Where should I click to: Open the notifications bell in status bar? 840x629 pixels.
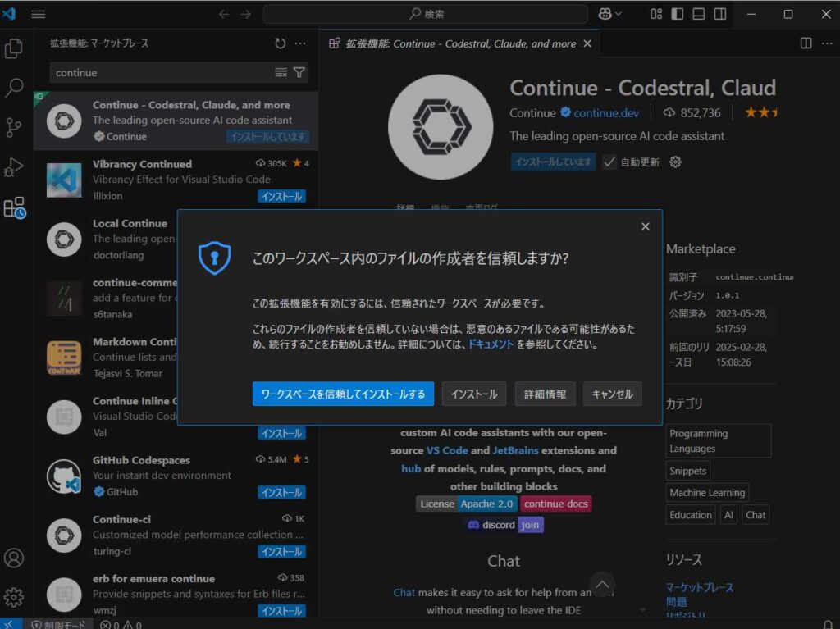[827, 624]
